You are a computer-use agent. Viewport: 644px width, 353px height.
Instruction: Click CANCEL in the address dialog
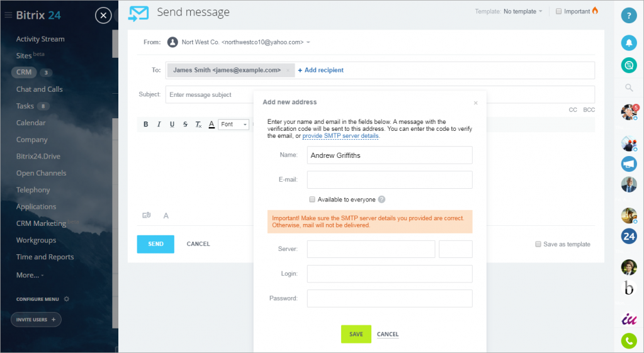tap(388, 334)
